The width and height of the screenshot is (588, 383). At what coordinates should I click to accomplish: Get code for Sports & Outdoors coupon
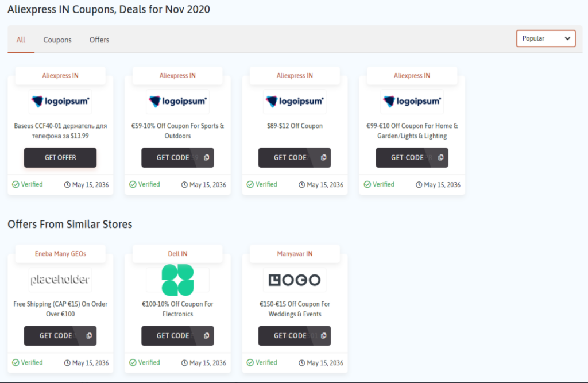177,157
